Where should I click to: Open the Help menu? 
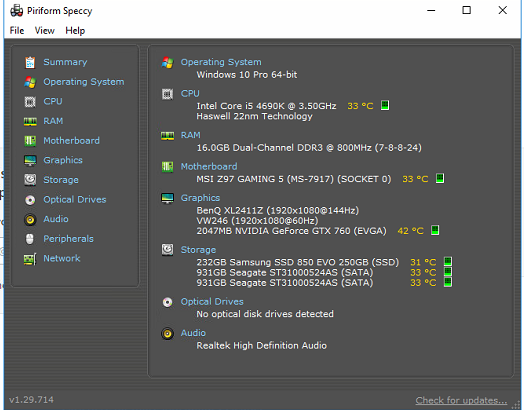[x=75, y=31]
